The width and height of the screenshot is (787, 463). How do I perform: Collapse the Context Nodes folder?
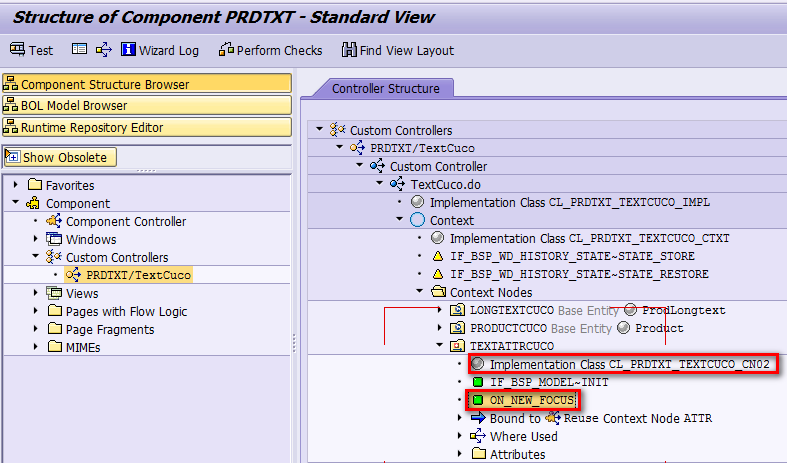[420, 291]
